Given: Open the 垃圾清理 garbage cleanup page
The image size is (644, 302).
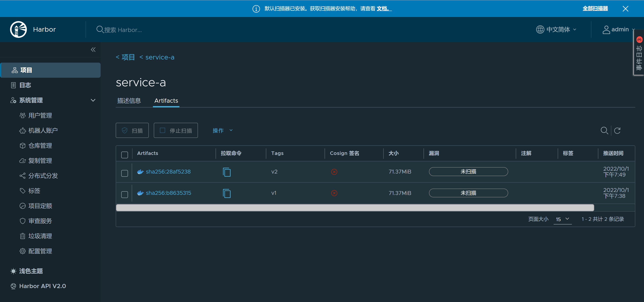Looking at the screenshot, I should coord(40,236).
